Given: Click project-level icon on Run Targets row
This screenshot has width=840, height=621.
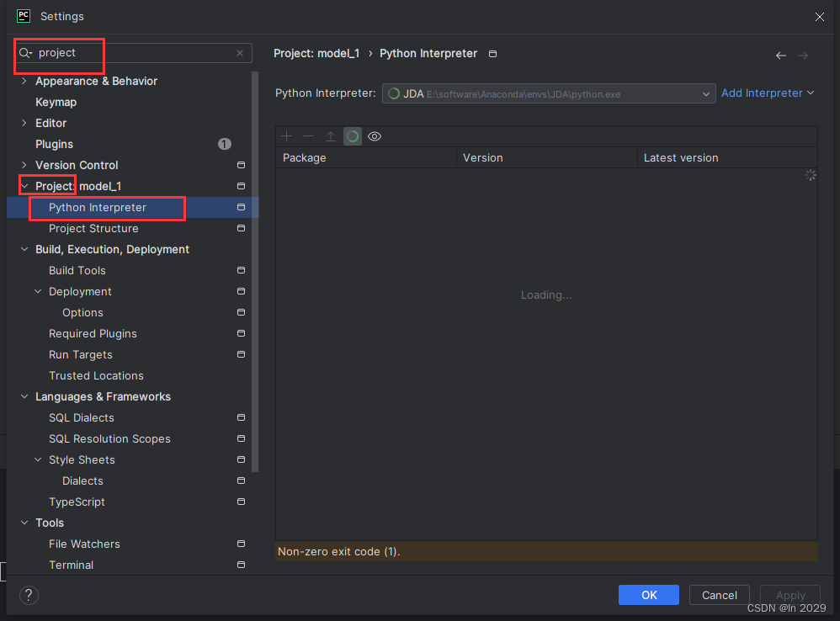Looking at the screenshot, I should pyautogui.click(x=241, y=354).
